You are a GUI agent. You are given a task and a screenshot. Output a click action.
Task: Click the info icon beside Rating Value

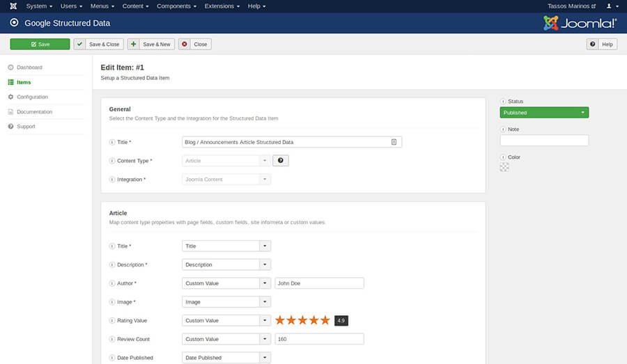(112, 321)
